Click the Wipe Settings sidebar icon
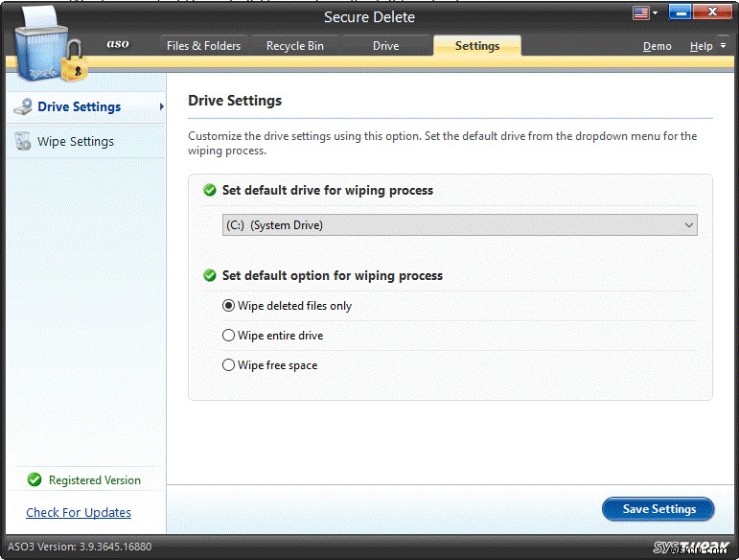The height and width of the screenshot is (560, 739). tap(22, 142)
